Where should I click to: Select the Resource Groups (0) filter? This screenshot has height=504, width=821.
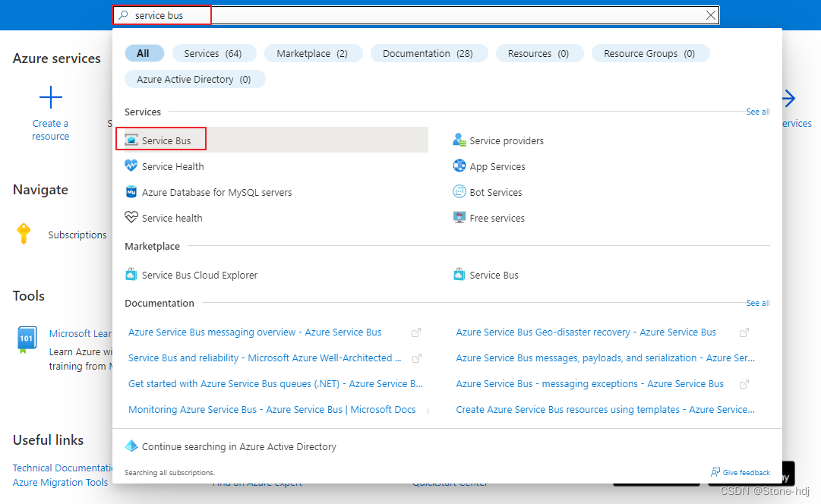pyautogui.click(x=650, y=53)
